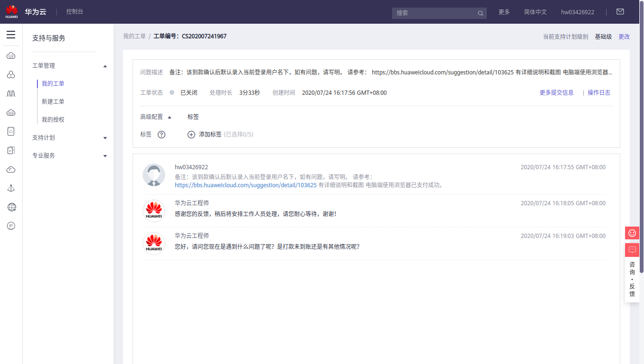Click the 已关闭 ticket status
This screenshot has width=644, height=364.
tap(189, 92)
